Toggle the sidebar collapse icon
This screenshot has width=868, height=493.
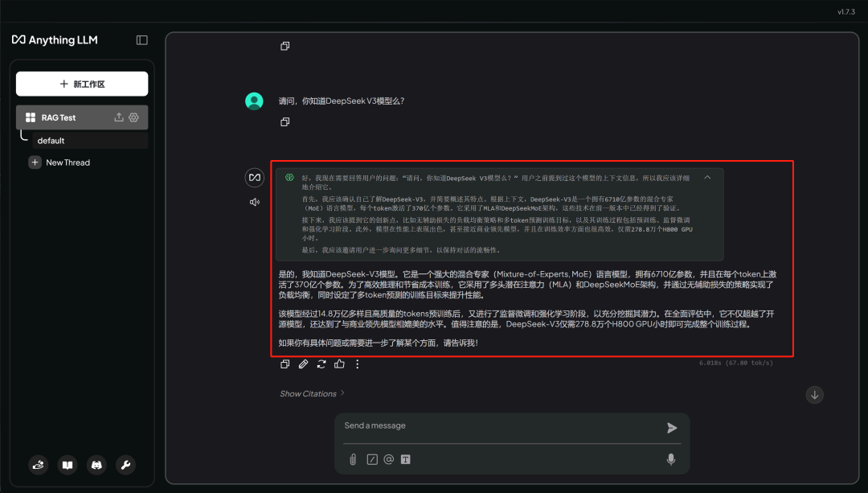141,40
